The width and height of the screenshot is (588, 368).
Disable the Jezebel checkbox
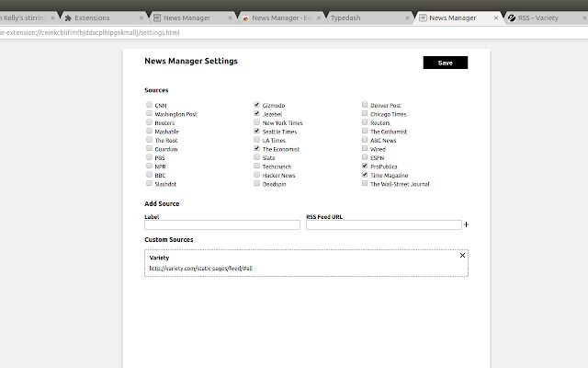click(x=257, y=113)
